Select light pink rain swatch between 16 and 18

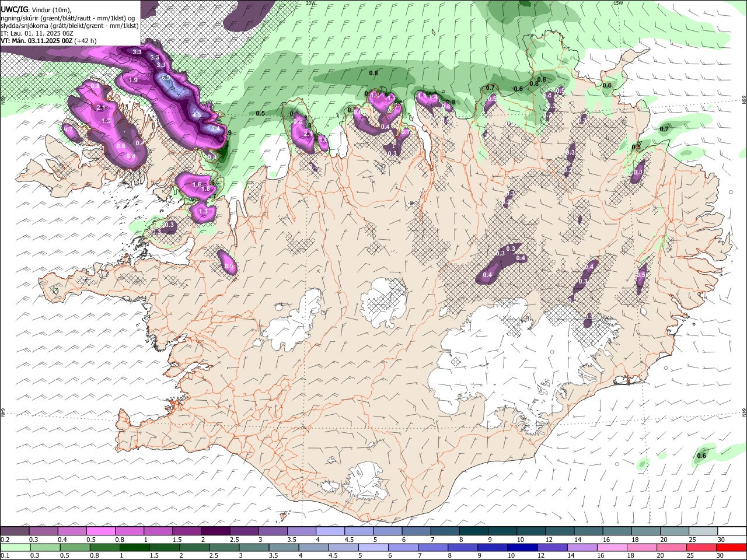pos(612,547)
